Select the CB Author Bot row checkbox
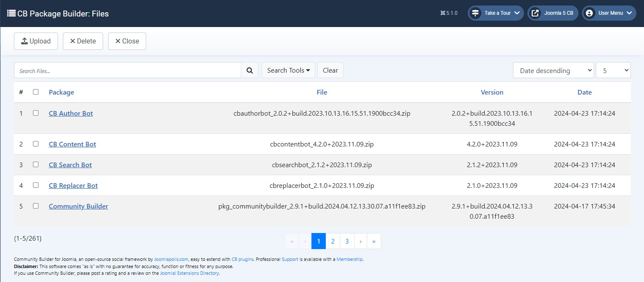The width and height of the screenshot is (644, 282). pos(35,113)
